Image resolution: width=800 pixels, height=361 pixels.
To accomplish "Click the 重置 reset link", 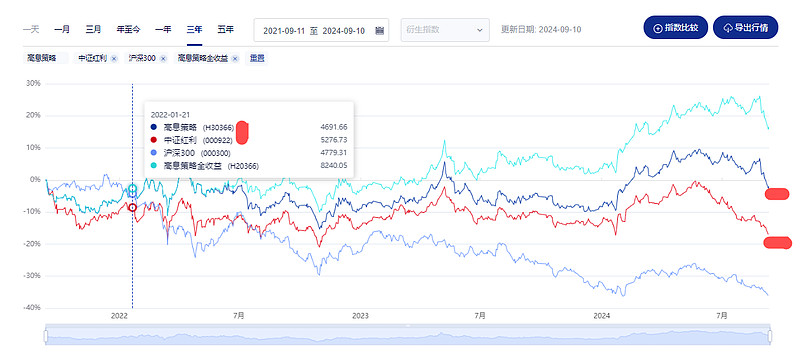I will click(x=257, y=59).
